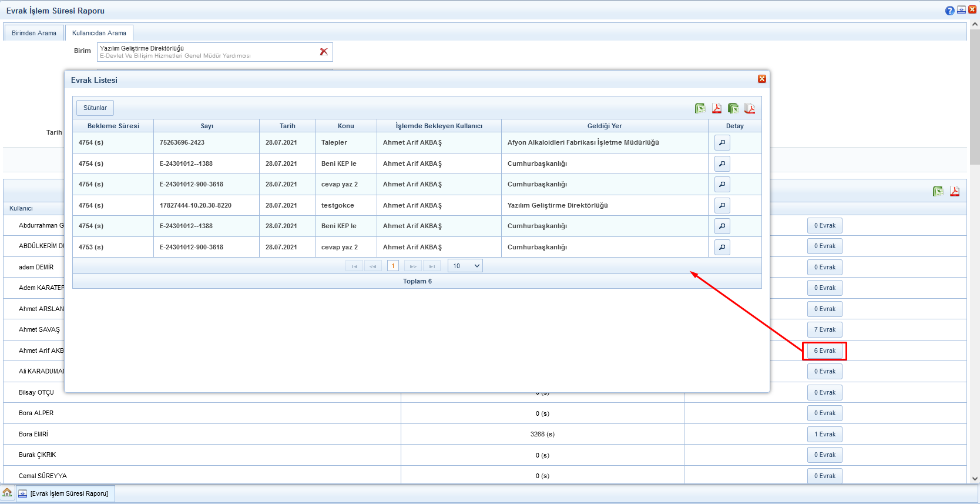Open the 7 Evrak button for Ahmet SAVAŞ
980x504 pixels.
coord(824,330)
